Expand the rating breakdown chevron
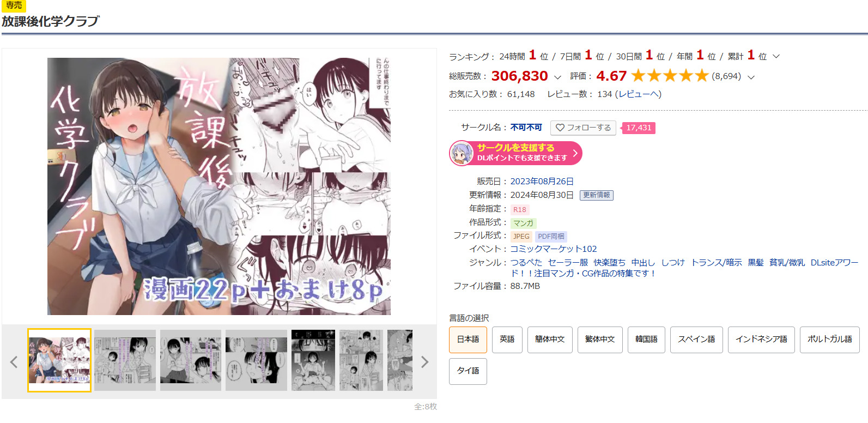Image resolution: width=868 pixels, height=423 pixels. (x=751, y=77)
